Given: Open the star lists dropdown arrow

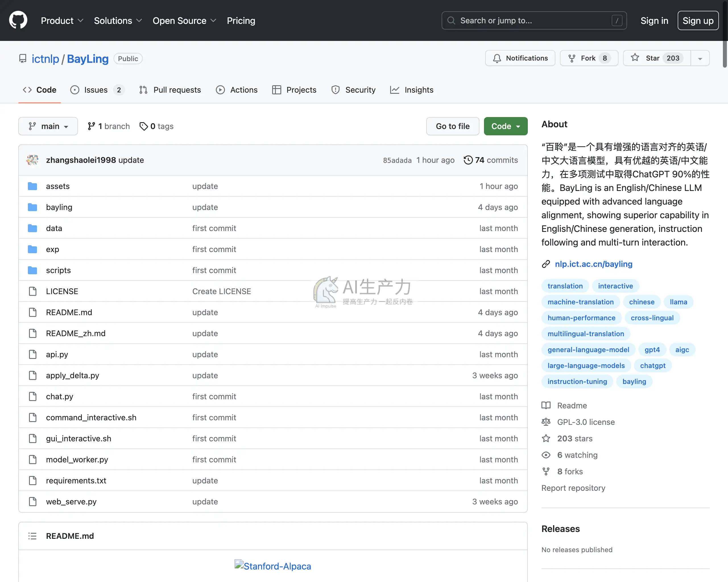Looking at the screenshot, I should (x=700, y=58).
